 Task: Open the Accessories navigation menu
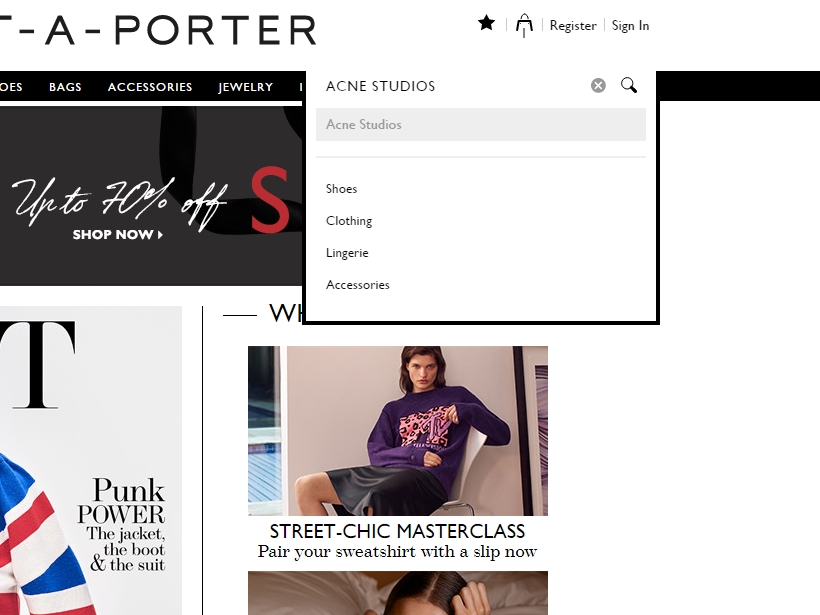coord(150,87)
